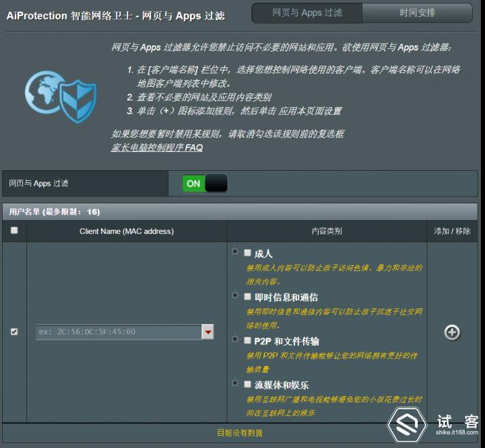The width and height of the screenshot is (485, 448).
Task: Expand the 即时信息和通信 category tree
Action: pyautogui.click(x=235, y=296)
